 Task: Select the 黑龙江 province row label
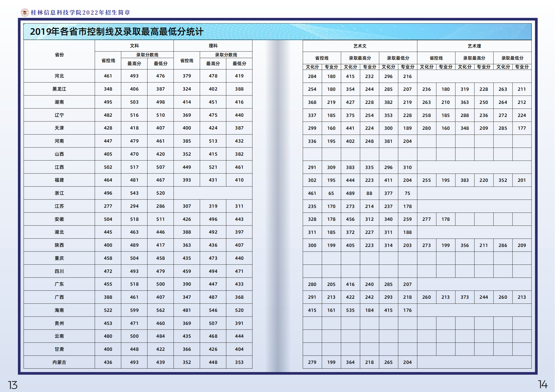(x=59, y=89)
